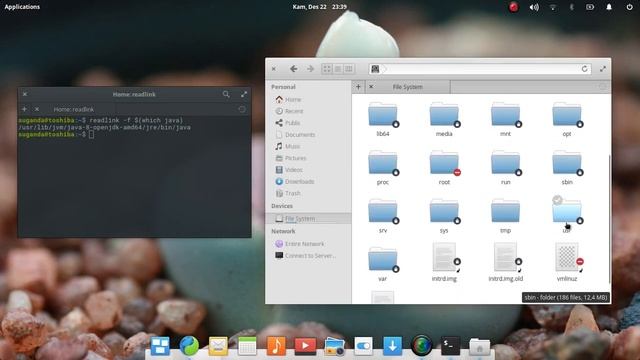Open the network indicator
The image size is (640, 360).
tap(553, 7)
